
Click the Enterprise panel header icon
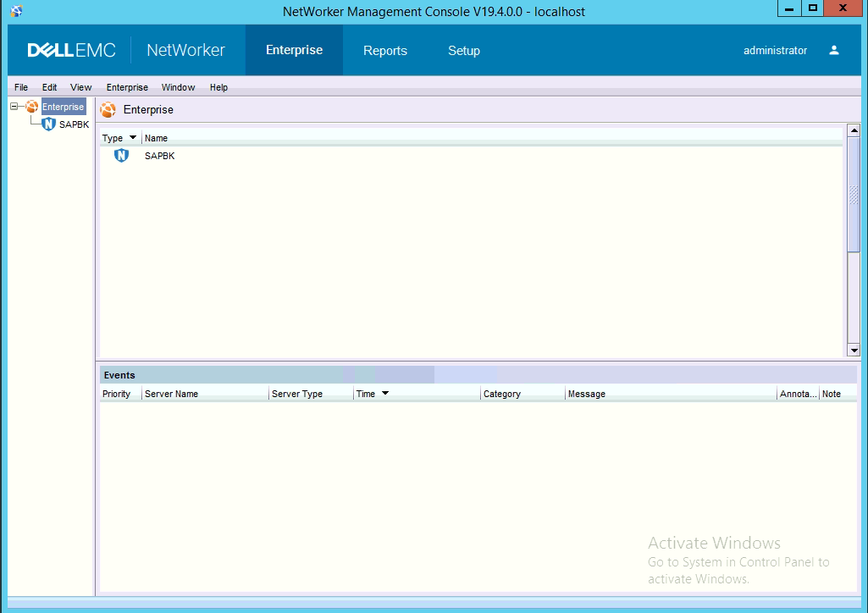point(108,110)
